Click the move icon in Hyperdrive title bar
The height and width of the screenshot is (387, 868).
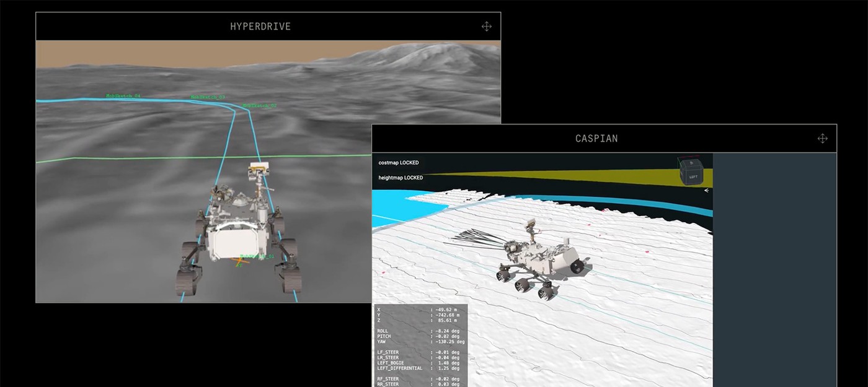(487, 27)
